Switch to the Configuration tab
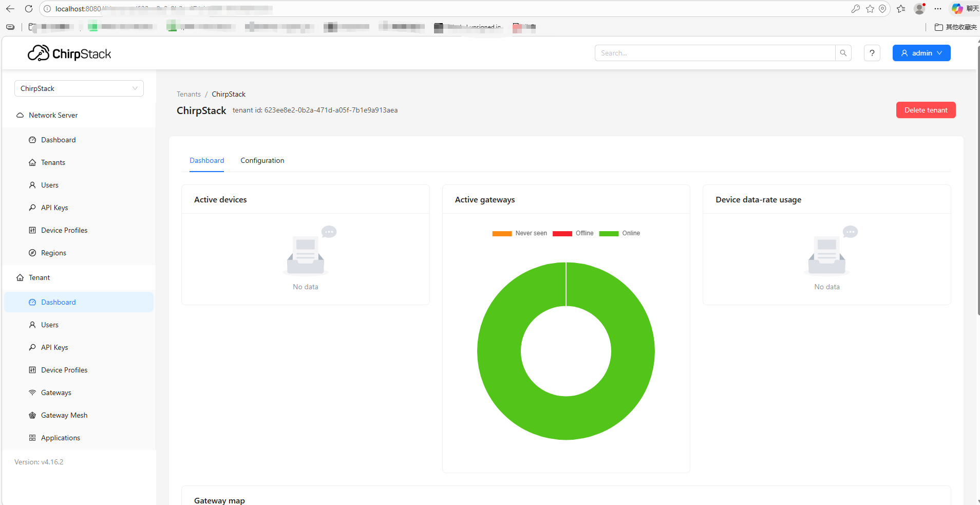Image resolution: width=980 pixels, height=505 pixels. click(x=262, y=160)
